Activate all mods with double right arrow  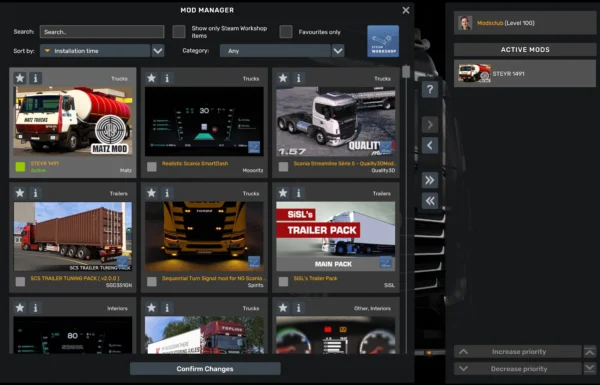click(x=430, y=180)
